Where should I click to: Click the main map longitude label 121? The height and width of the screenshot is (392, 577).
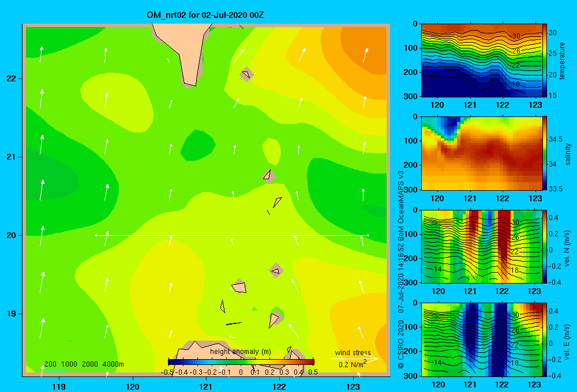206,386
